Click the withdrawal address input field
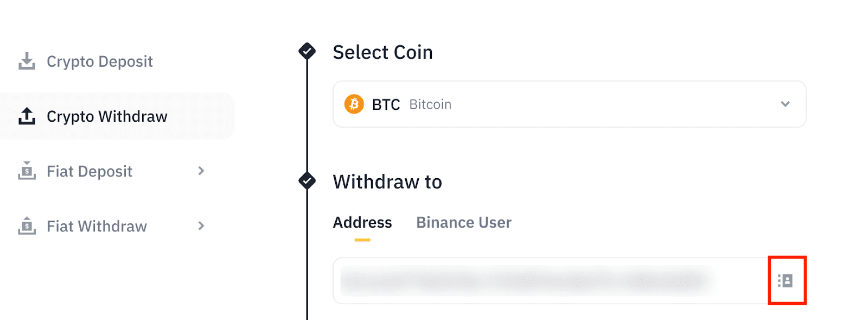This screenshot has width=868, height=320. pos(542,280)
